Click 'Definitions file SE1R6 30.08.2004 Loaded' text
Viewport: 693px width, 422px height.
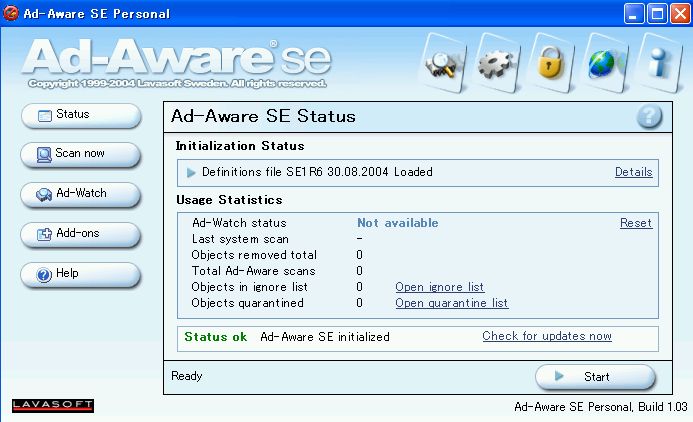[x=317, y=172]
